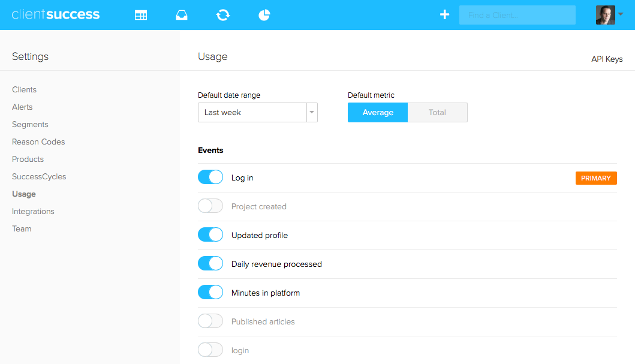Image resolution: width=635 pixels, height=364 pixels.
Task: Open the Usage settings section
Action: click(24, 194)
